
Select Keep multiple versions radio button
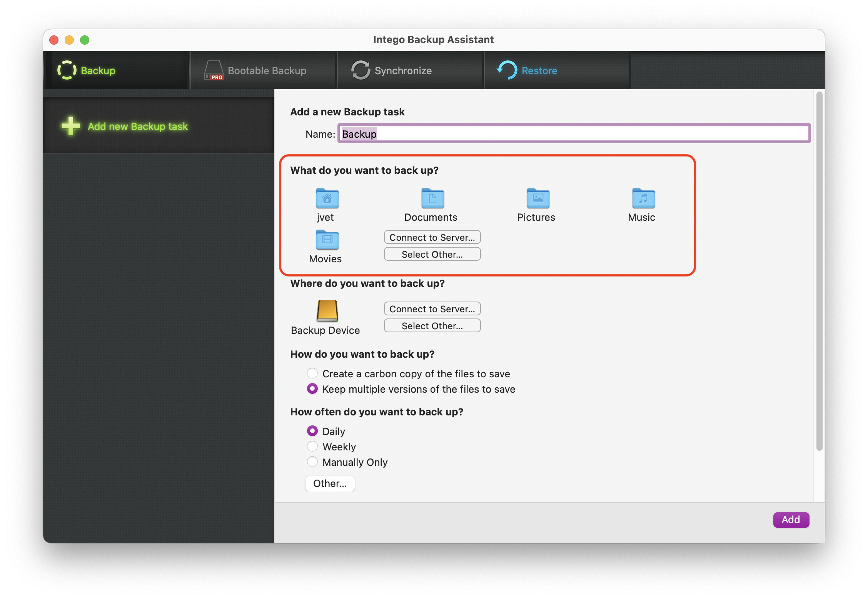[312, 388]
